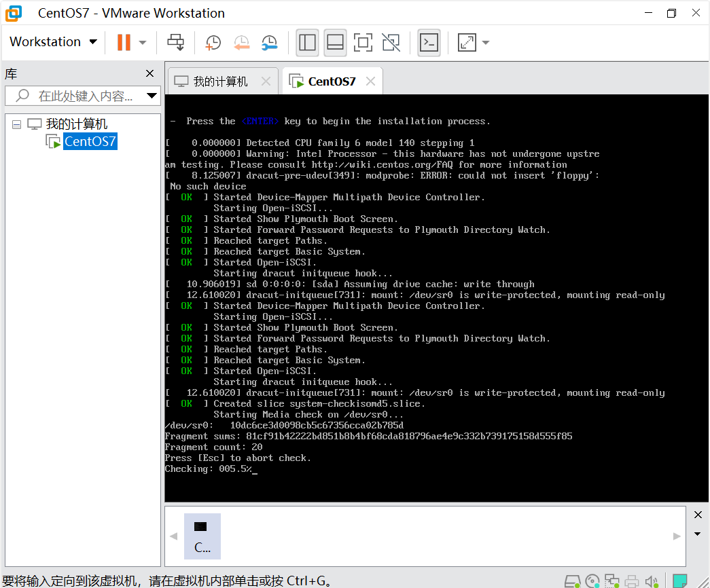Switch to Unity mode
The width and height of the screenshot is (710, 588).
click(391, 43)
